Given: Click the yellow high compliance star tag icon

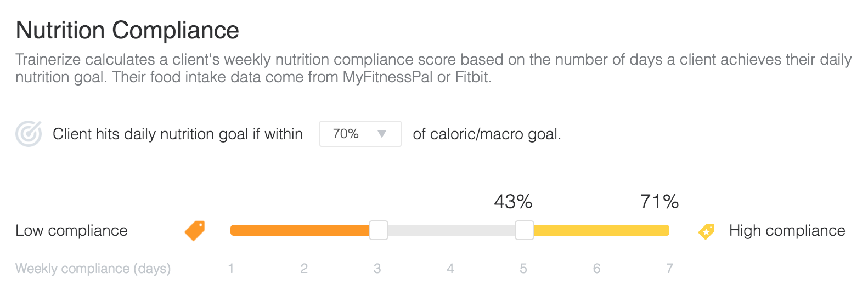Looking at the screenshot, I should 706,231.
